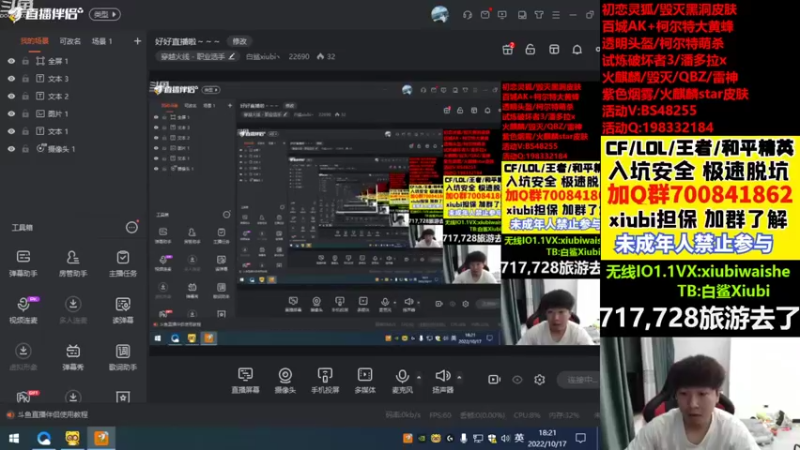Click the 连接中 start stream button
Screen dimensions: 800x450
[579, 380]
